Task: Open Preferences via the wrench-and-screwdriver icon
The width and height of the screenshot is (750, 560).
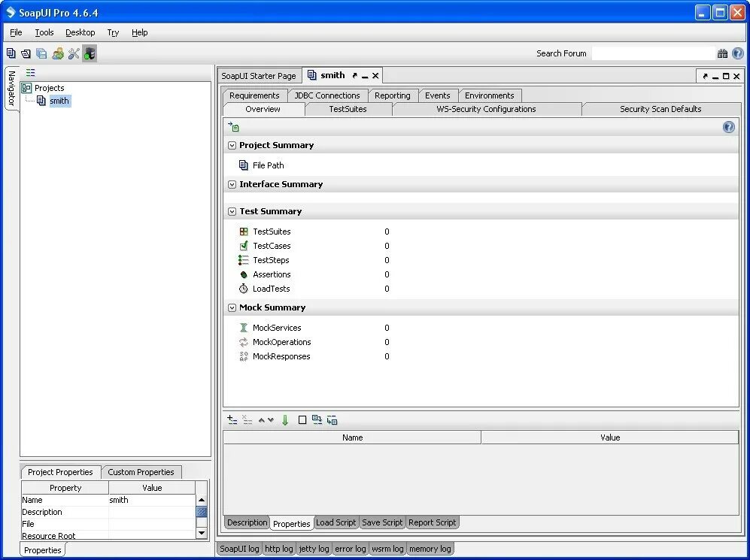Action: click(74, 53)
